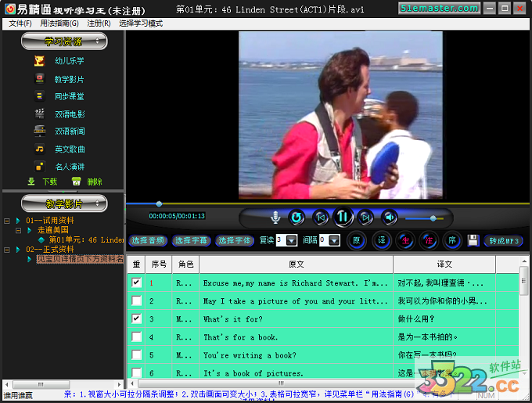This screenshot has width=532, height=403.
Task: Toggle the 译 translation display
Action: [x=381, y=240]
